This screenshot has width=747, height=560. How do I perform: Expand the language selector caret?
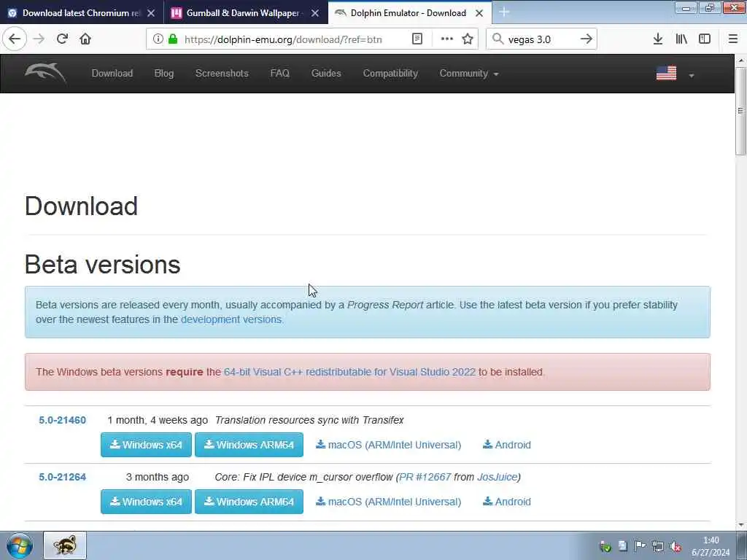click(692, 75)
